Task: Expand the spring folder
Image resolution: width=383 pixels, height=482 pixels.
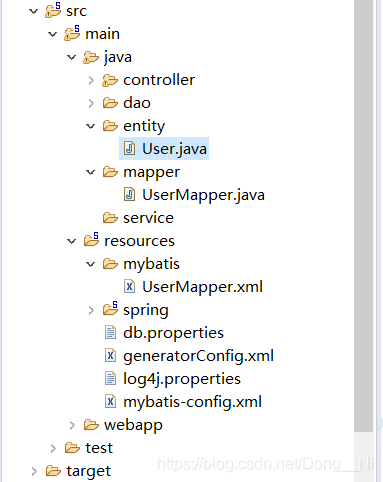Action: pyautogui.click(x=91, y=310)
